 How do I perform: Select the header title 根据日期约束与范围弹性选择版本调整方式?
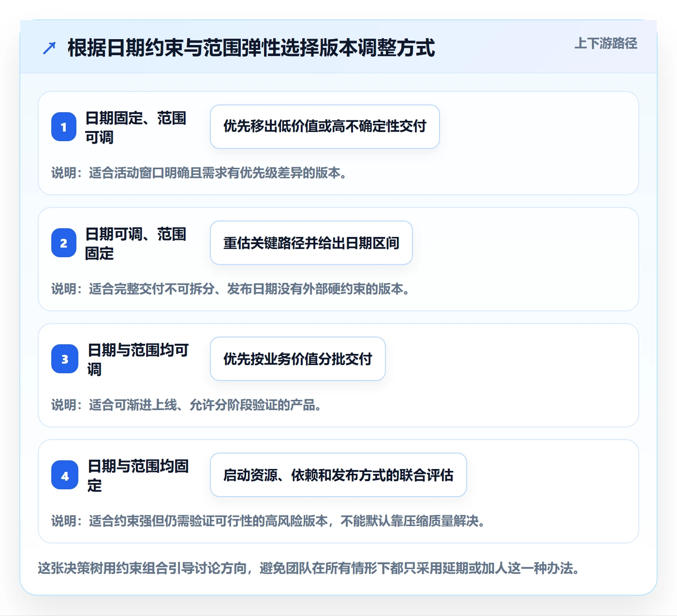coord(251,48)
